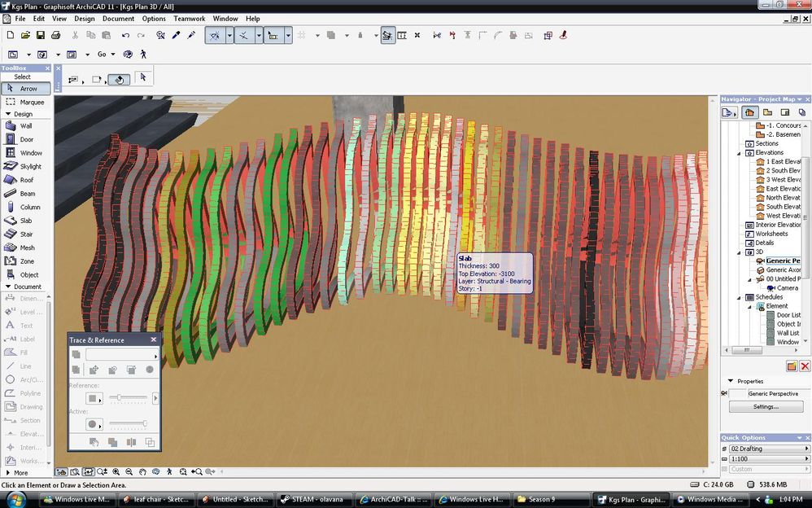This screenshot has width=812, height=508.
Task: Inject parameters with syringe icon
Action: tap(191, 35)
